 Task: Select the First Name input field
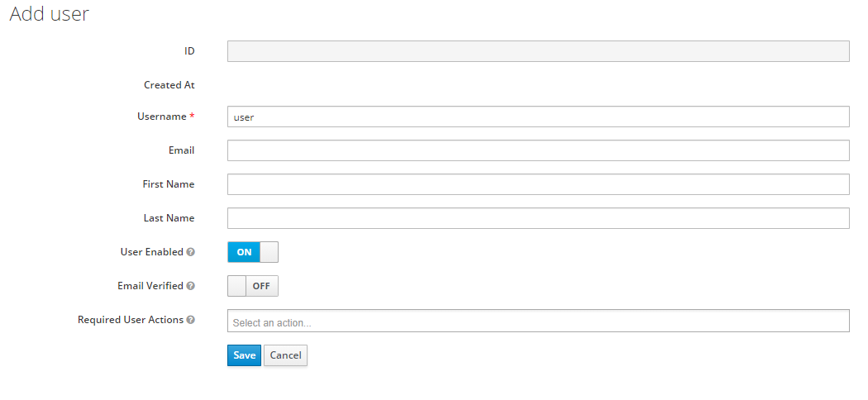pos(538,184)
